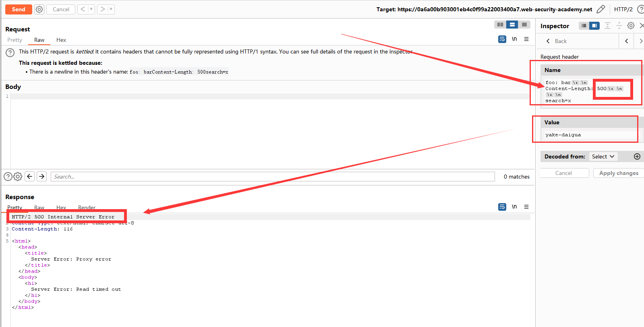Viewport: 644px width, 327px height.
Task: Open response pane hamburger menu
Action: [x=526, y=207]
